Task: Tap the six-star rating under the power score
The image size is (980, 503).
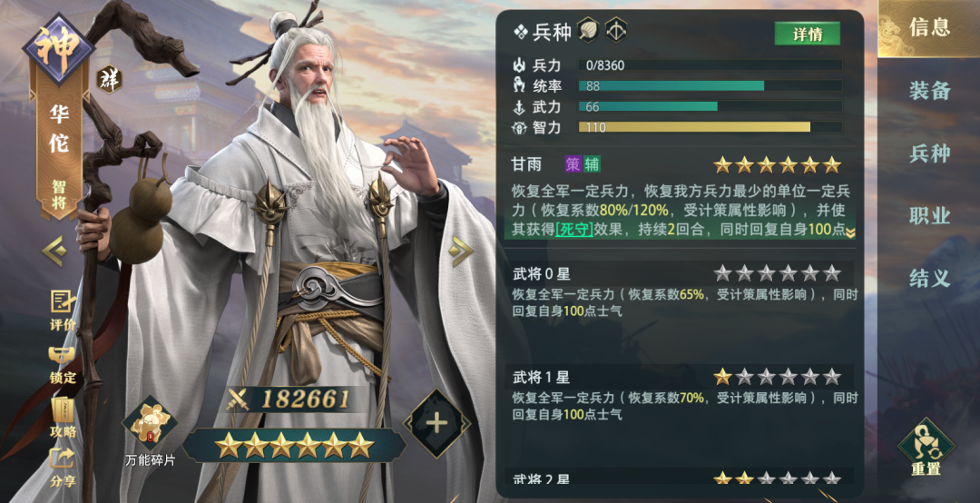Action: pyautogui.click(x=294, y=446)
